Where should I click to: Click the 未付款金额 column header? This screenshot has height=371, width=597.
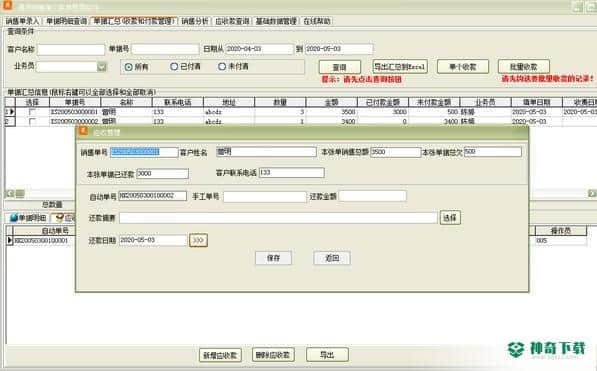(434, 102)
